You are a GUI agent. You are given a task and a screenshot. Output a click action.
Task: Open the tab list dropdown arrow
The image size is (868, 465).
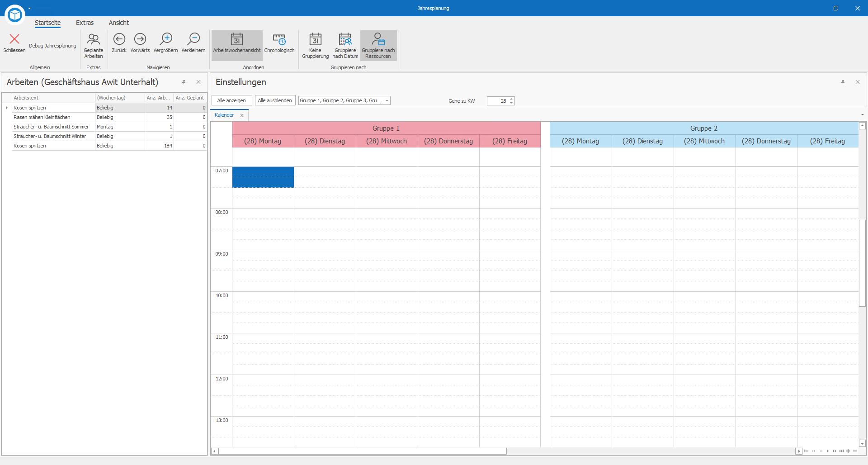coord(863,115)
